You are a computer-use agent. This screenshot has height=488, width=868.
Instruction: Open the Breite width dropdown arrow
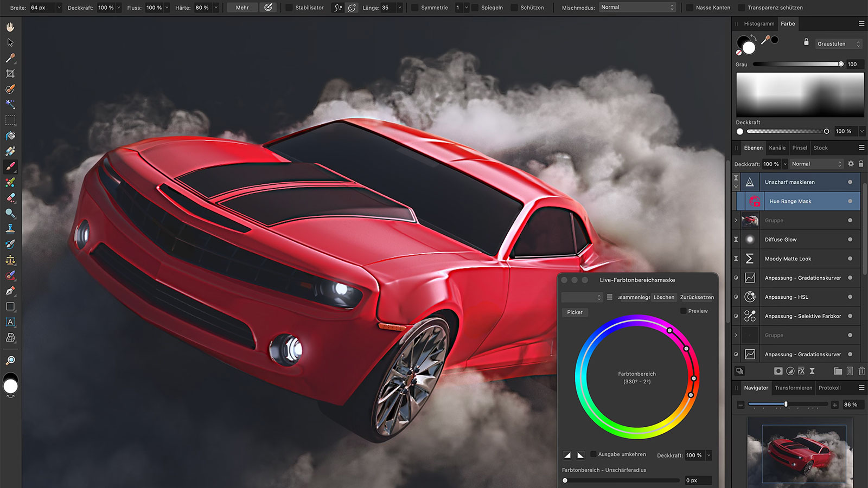click(x=59, y=8)
